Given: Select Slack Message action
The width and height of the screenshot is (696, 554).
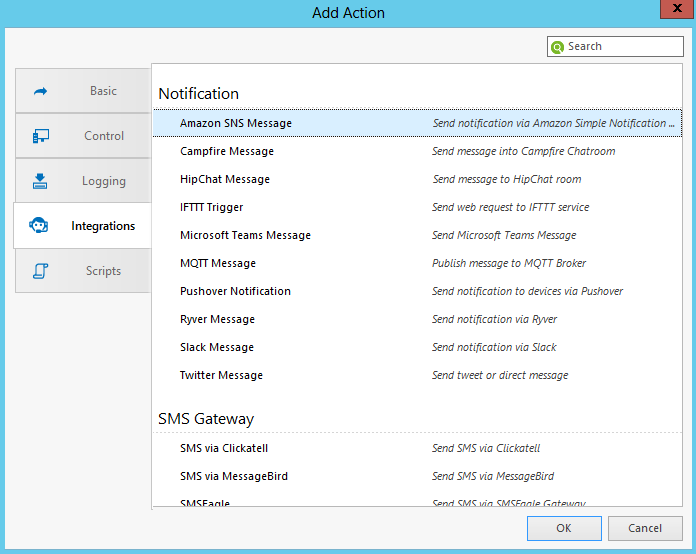Looking at the screenshot, I should click(x=417, y=347).
